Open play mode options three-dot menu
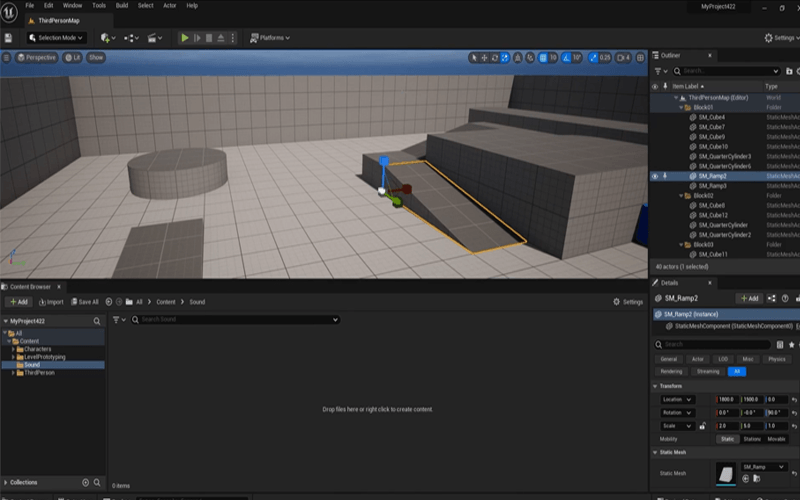800x500 pixels. (x=233, y=38)
